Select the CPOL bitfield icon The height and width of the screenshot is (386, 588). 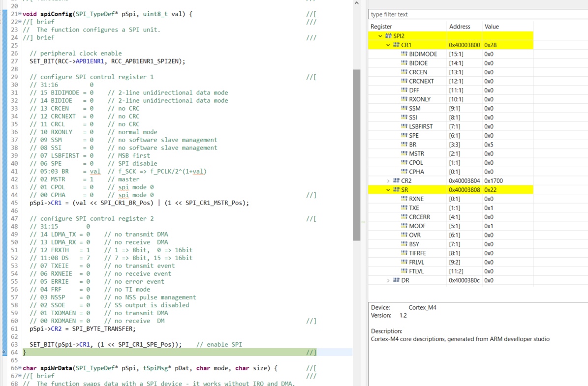[404, 163]
